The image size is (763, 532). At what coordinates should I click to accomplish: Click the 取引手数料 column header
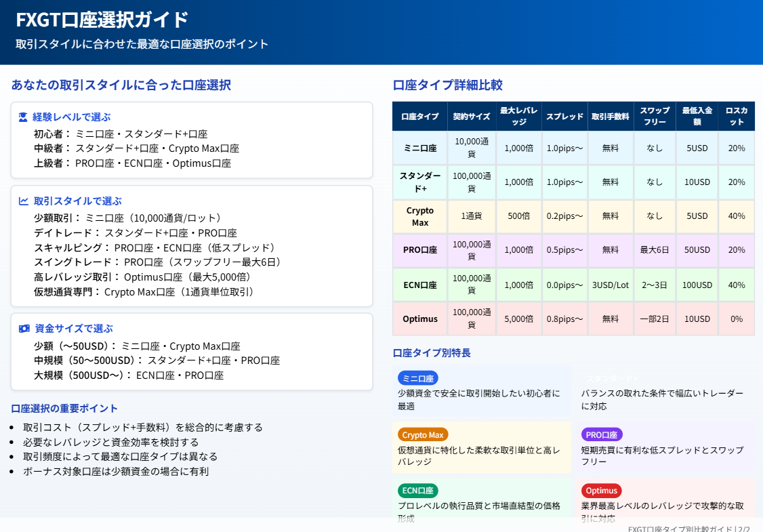[x=610, y=117]
